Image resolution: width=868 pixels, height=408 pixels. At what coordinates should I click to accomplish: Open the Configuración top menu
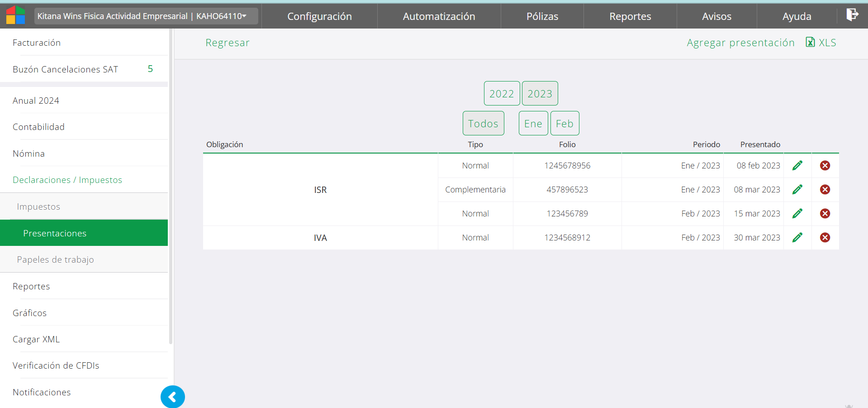pyautogui.click(x=319, y=16)
